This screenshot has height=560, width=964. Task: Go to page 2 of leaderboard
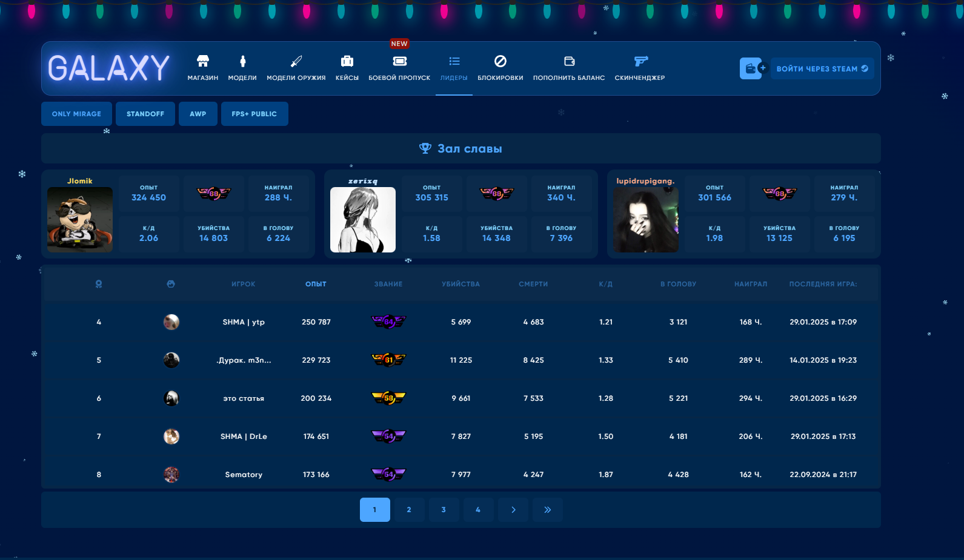point(409,510)
